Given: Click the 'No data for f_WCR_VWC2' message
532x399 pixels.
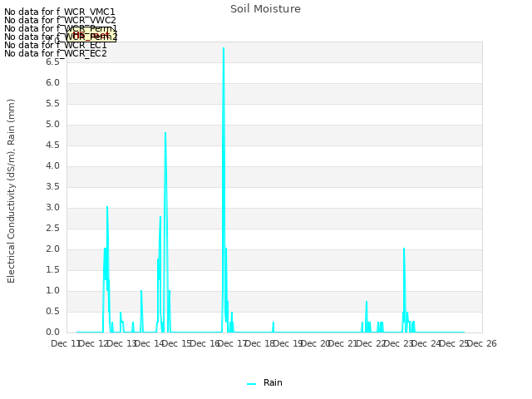Looking at the screenshot, I should [60, 20].
